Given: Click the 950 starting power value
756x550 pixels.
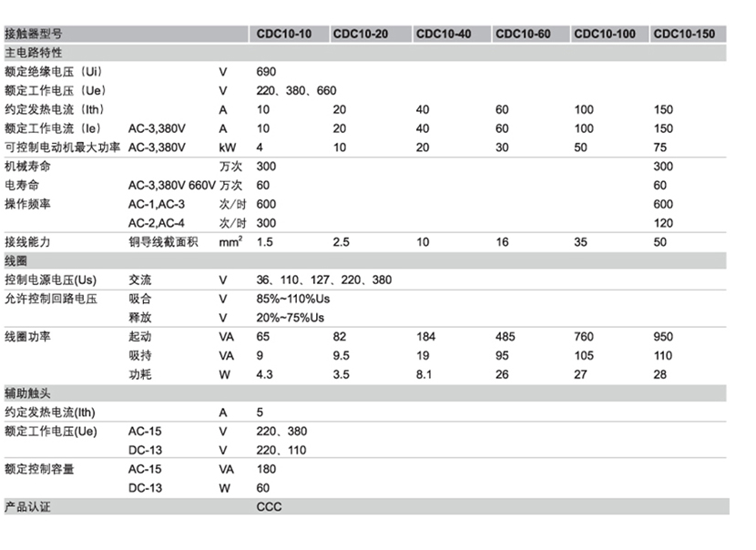Looking at the screenshot, I should [664, 337].
